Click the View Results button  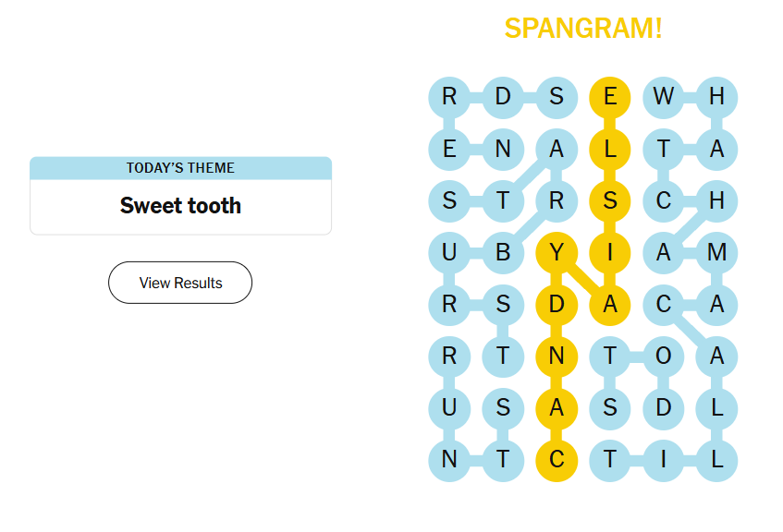(180, 283)
